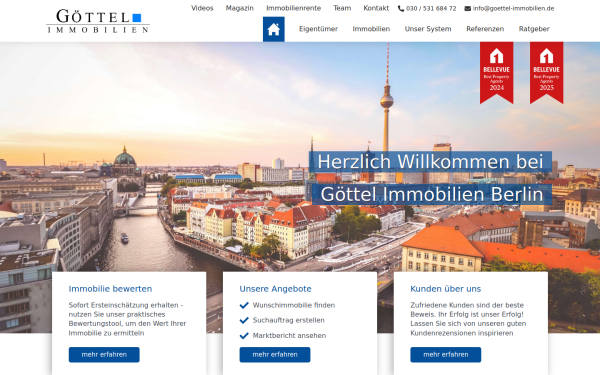The width and height of the screenshot is (600, 375).
Task: Click the blue home icon button
Action: 274,29
